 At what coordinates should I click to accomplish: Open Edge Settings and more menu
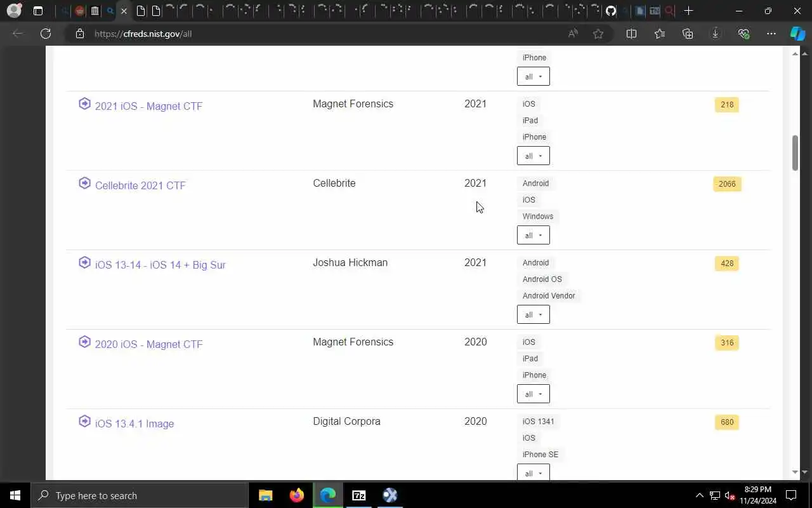(771, 34)
